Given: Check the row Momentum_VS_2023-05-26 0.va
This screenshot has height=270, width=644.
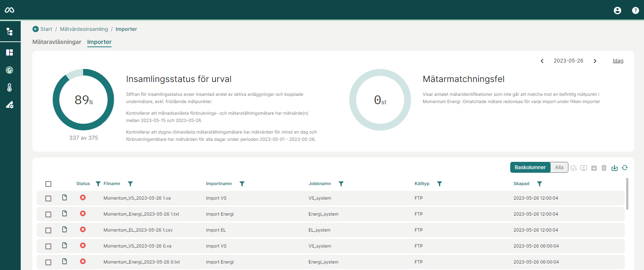Looking at the screenshot, I should pyautogui.click(x=48, y=246).
